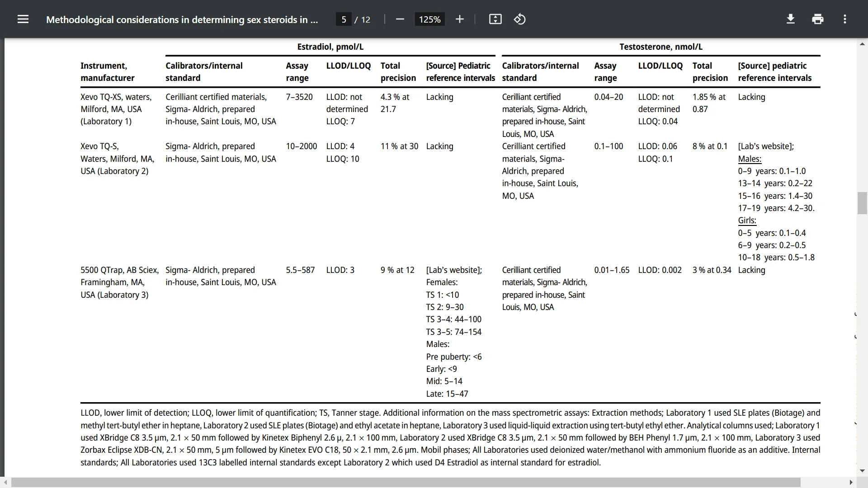The height and width of the screenshot is (488, 868).
Task: Click the total page count '12'
Action: point(365,19)
